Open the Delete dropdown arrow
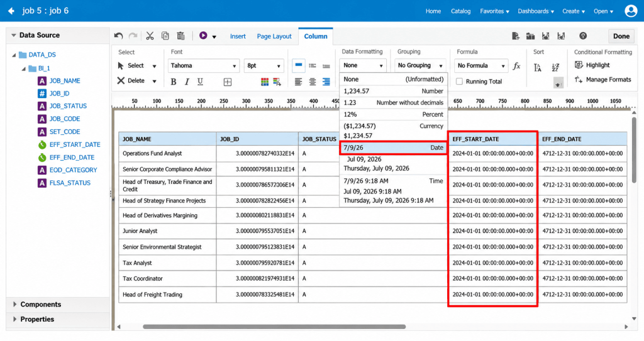644x341 pixels. (155, 81)
